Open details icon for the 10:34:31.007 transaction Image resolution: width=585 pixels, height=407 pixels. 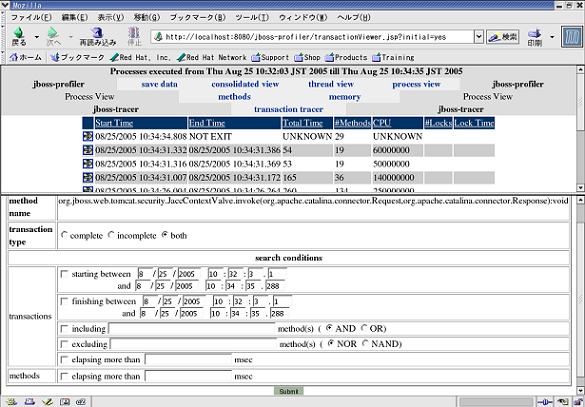pos(88,177)
